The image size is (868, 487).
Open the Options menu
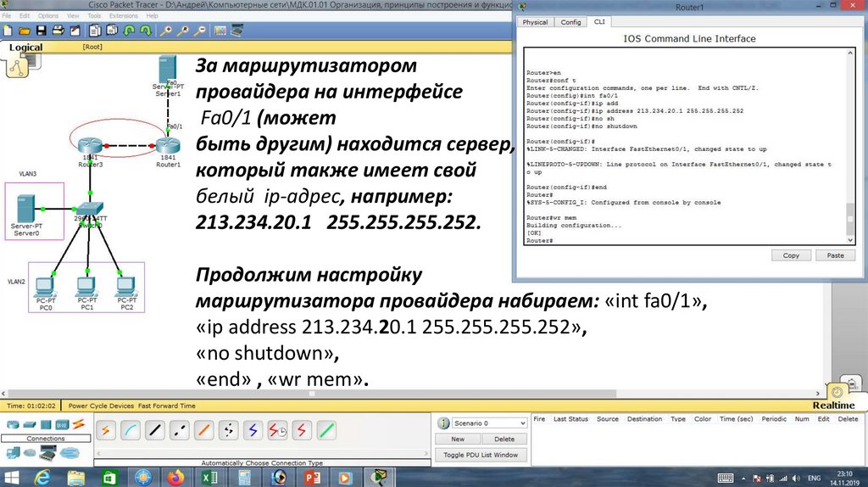(x=48, y=16)
